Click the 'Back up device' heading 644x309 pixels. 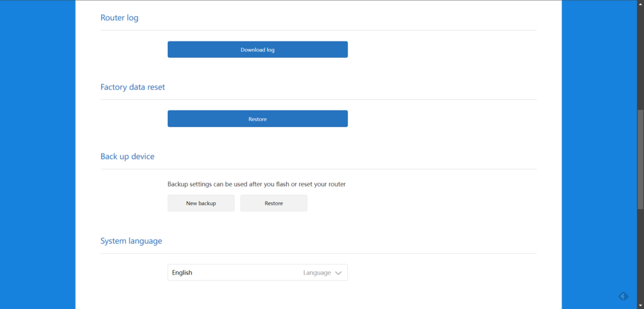[128, 156]
